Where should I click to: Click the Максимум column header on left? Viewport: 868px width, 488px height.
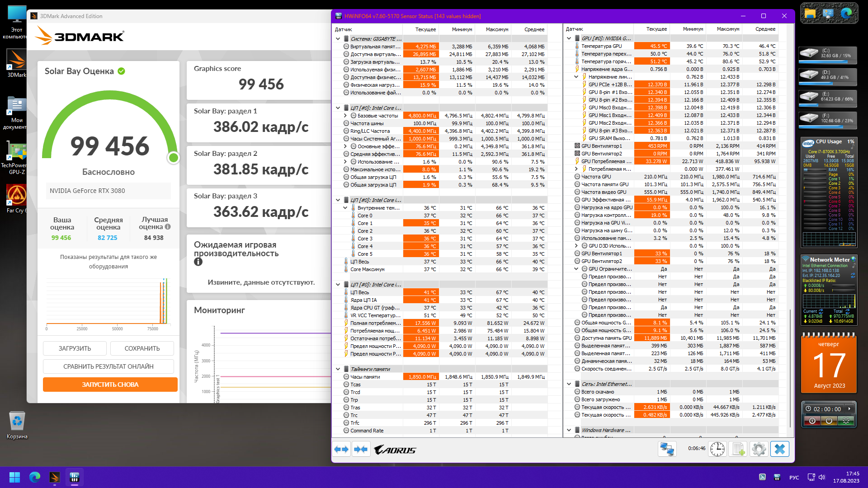[497, 29]
